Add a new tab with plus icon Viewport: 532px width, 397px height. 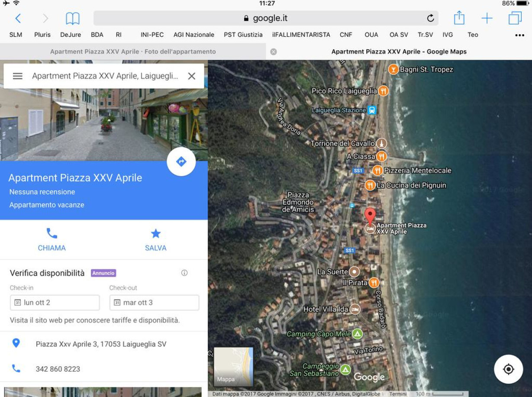click(x=487, y=18)
